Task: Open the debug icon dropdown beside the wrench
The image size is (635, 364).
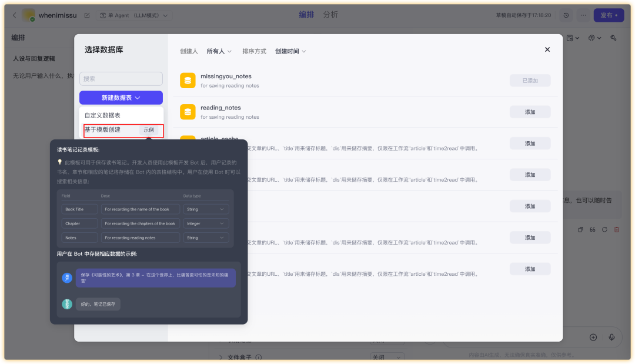Action: click(594, 38)
